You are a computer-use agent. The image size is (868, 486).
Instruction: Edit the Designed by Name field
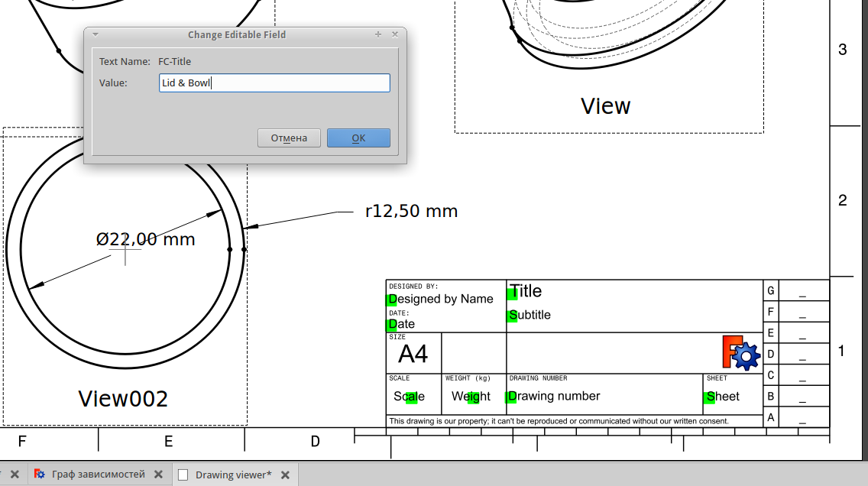[x=392, y=300]
